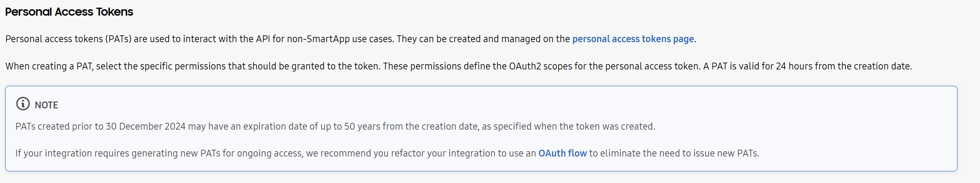Click the word 'non-SmartApp' in the first paragraph
Screen dimensions: 980x183
tap(318, 39)
